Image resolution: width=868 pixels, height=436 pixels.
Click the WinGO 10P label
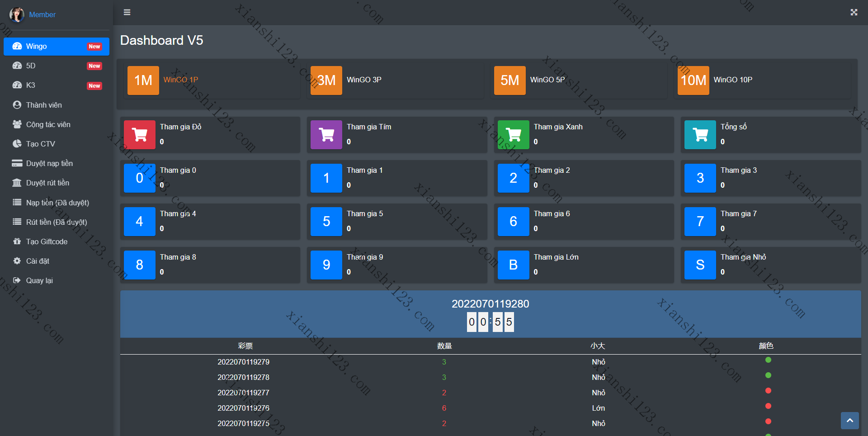[x=733, y=80]
